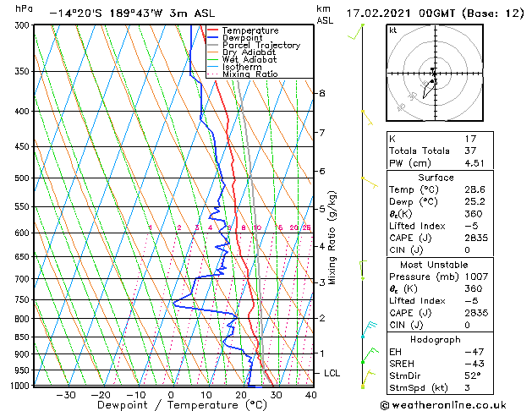532x411 pixels.
Task: Click the 1000 hPa pressure axis label
Action: coord(21,386)
